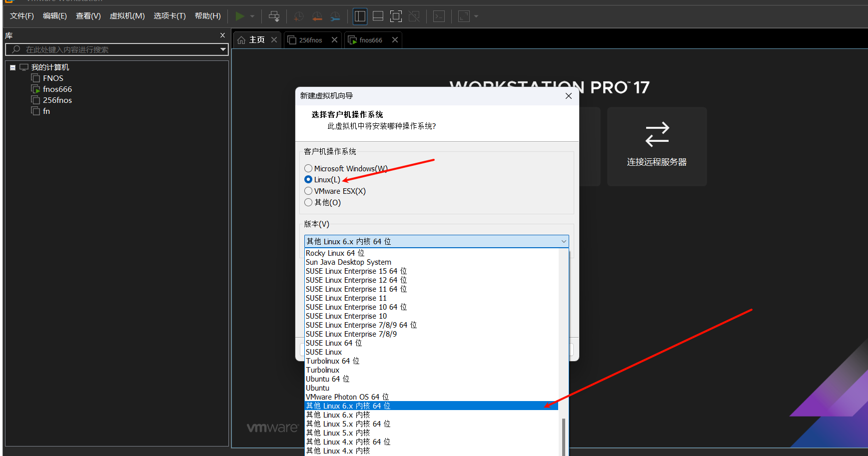Viewport: 868px width, 456px height.
Task: Select the 256fnos virtual machine in library
Action: click(57, 100)
